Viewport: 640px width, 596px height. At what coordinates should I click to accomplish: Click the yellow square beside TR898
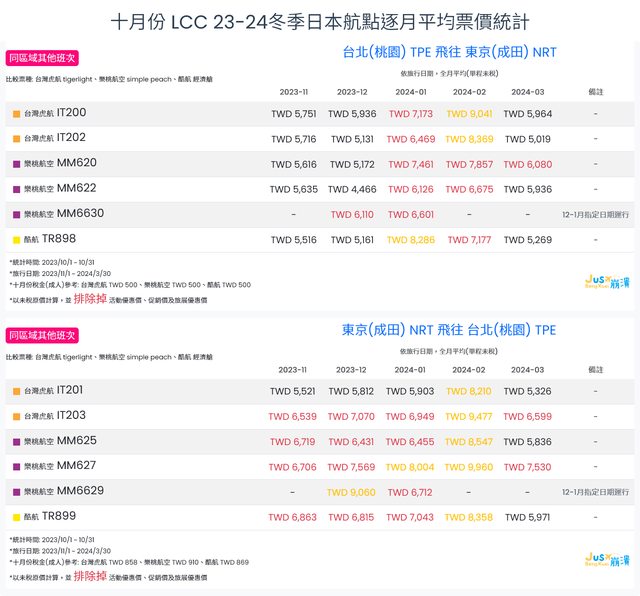tap(16, 240)
